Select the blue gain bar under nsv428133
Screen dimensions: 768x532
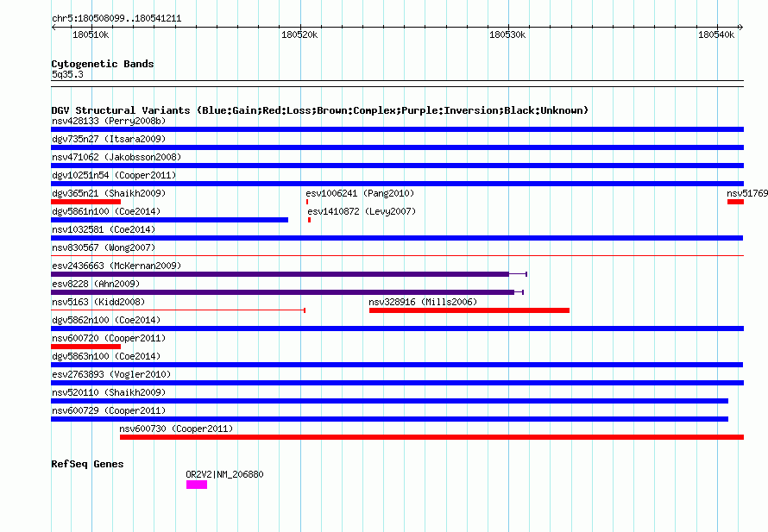(397, 129)
